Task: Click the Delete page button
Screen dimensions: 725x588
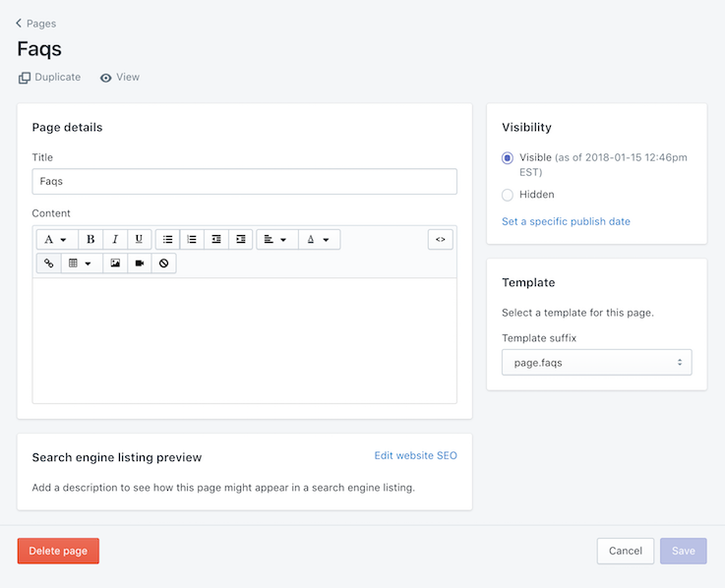Action: tap(58, 551)
